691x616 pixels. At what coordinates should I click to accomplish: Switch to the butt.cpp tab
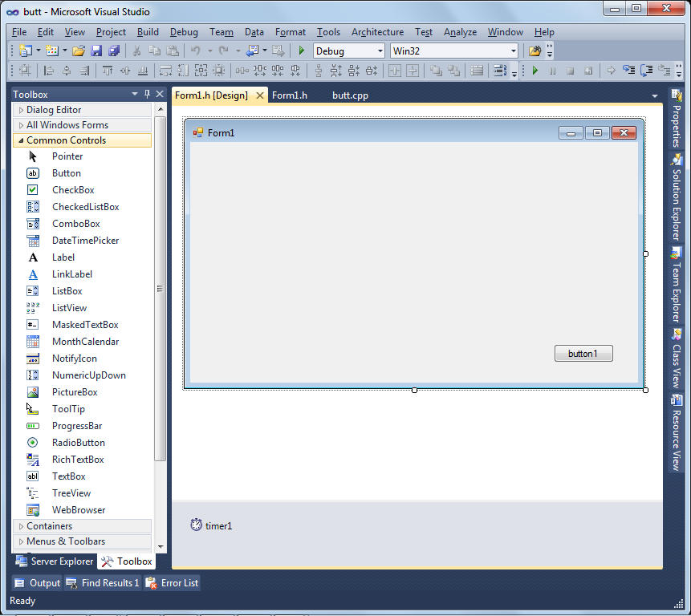(350, 95)
